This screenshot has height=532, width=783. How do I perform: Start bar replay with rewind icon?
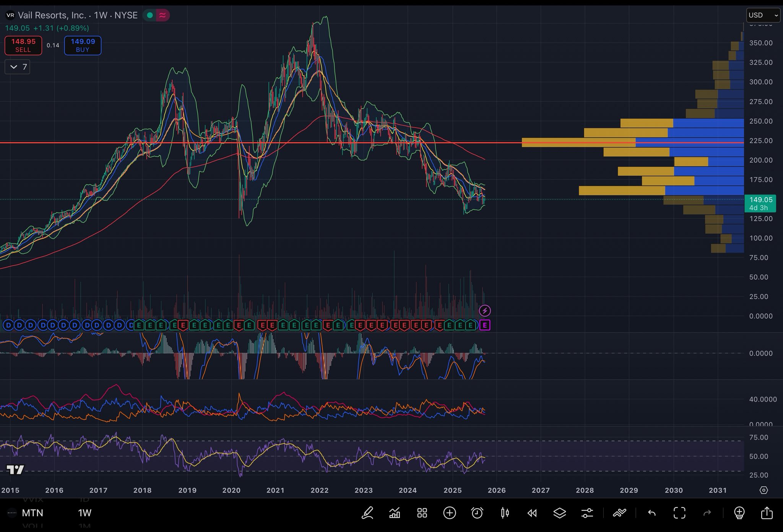pyautogui.click(x=532, y=513)
